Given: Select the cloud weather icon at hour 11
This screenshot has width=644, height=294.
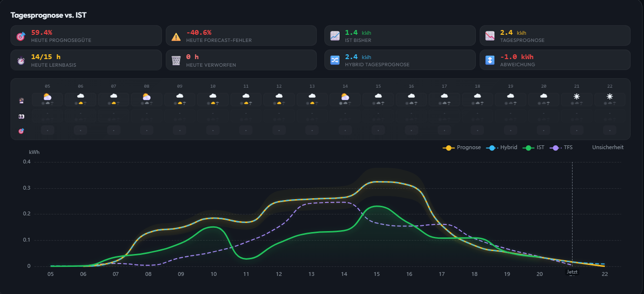Looking at the screenshot, I should pyautogui.click(x=246, y=96).
